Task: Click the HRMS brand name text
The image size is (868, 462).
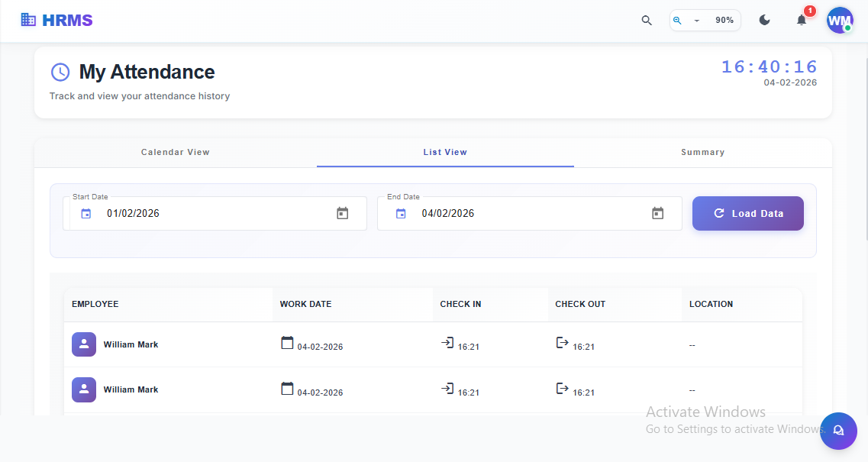Action: (67, 21)
